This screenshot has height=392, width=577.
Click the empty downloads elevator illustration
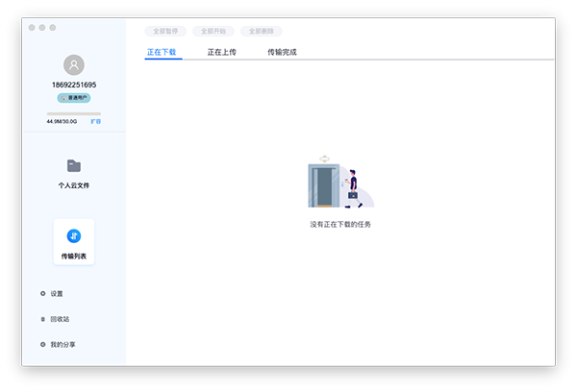click(x=340, y=182)
